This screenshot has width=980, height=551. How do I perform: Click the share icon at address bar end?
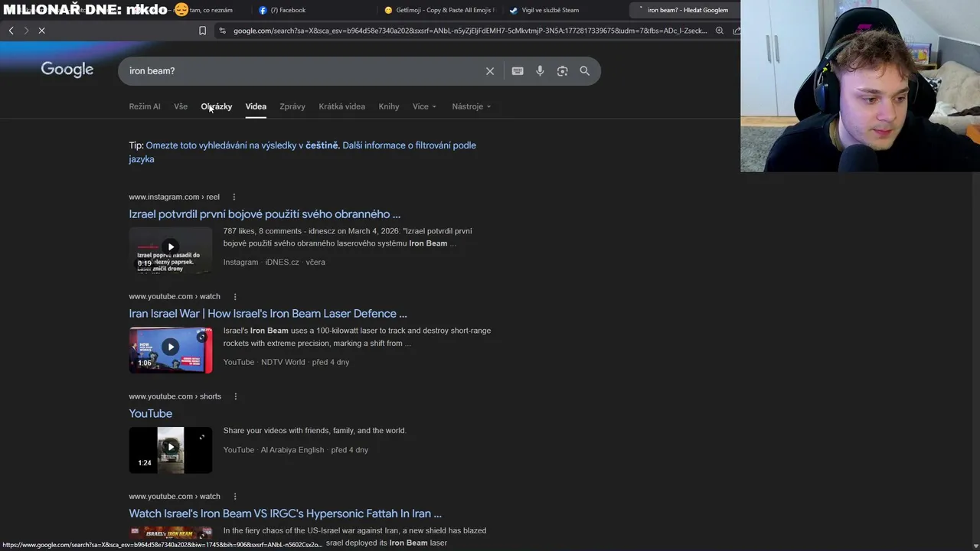(x=737, y=31)
